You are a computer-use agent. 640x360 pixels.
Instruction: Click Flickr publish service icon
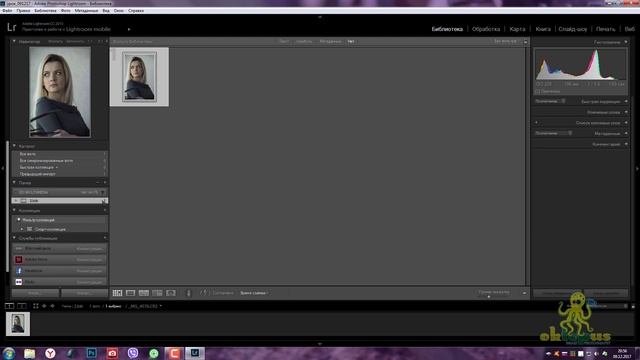click(19, 282)
